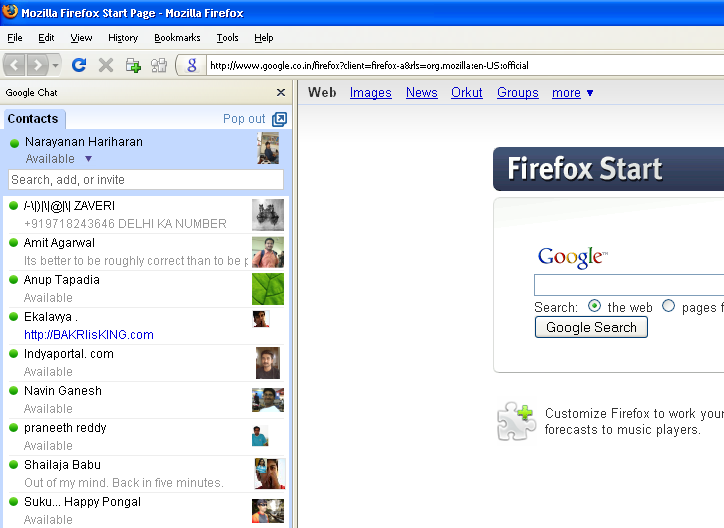Click green status dot beside Narayanan Hariharan
Viewport: 724px width, 528px height.
coord(14,143)
